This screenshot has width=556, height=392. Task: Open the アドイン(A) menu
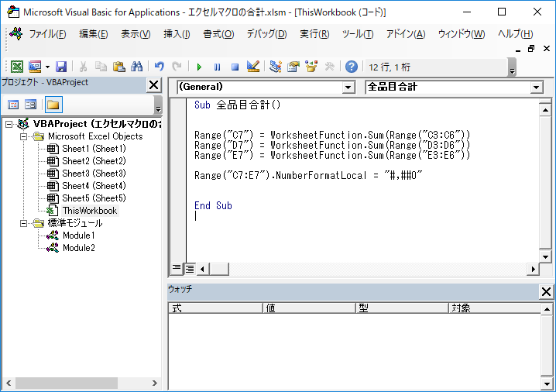406,34
